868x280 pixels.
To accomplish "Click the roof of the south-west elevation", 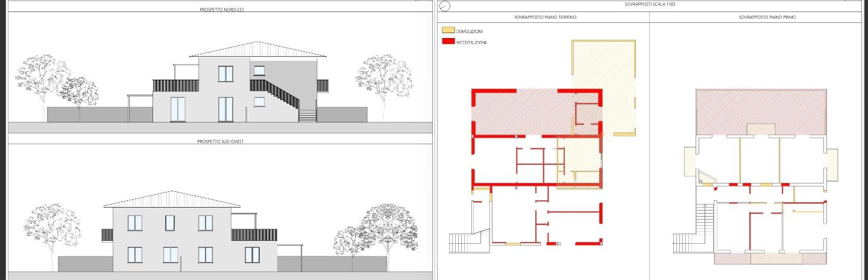I will (172, 199).
